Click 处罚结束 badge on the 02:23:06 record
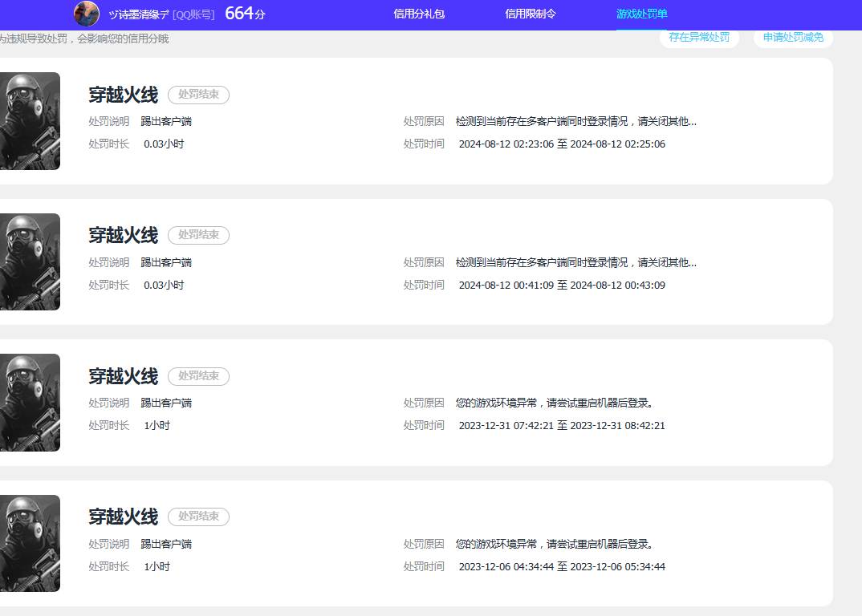Viewport: 862px width, 616px height. [x=198, y=95]
